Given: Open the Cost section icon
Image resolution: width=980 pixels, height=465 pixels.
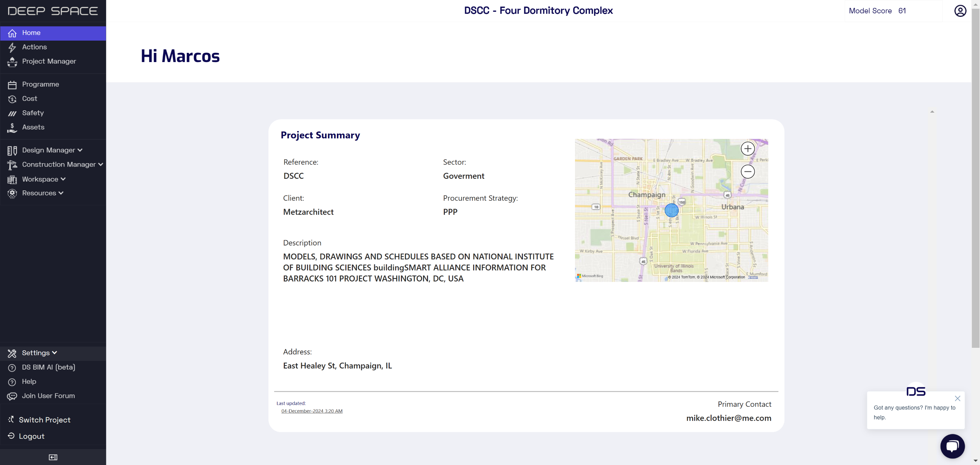Looking at the screenshot, I should (x=12, y=99).
